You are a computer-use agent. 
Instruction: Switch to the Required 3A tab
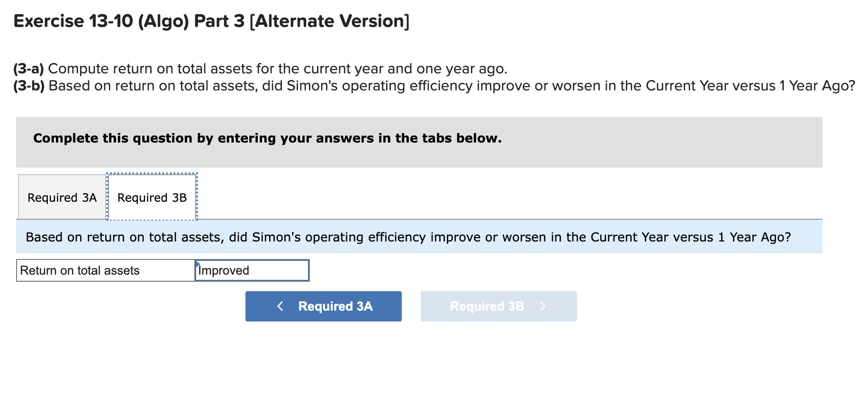(x=61, y=197)
